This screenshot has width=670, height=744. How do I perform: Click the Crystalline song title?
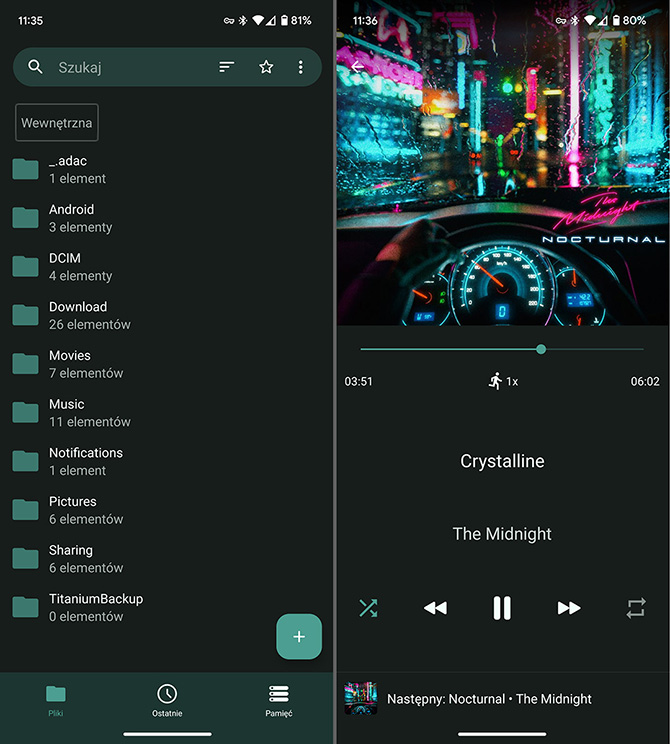[502, 461]
